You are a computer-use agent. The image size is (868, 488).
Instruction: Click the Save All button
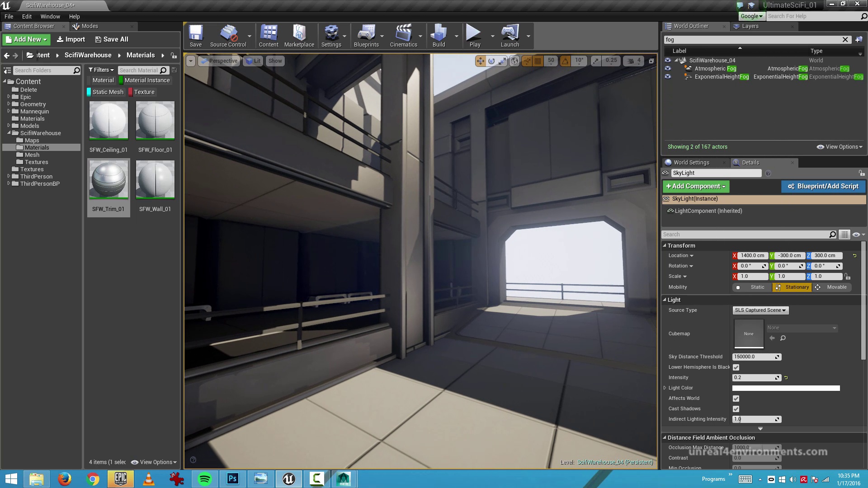point(112,39)
